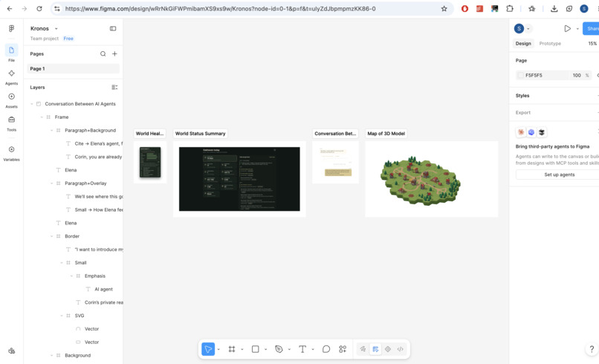Viewport: 599px width, 364px height.
Task: Add a new page with plus icon
Action: (x=114, y=53)
